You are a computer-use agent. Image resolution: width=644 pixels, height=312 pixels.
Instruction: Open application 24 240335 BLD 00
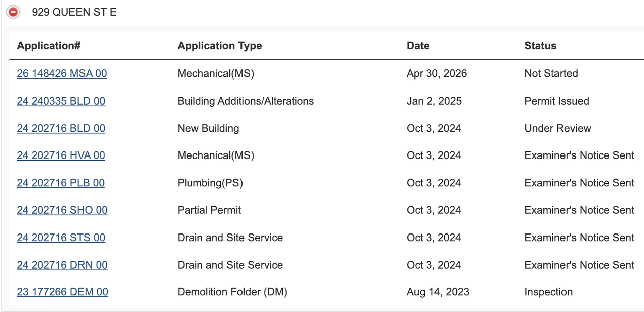(x=61, y=101)
